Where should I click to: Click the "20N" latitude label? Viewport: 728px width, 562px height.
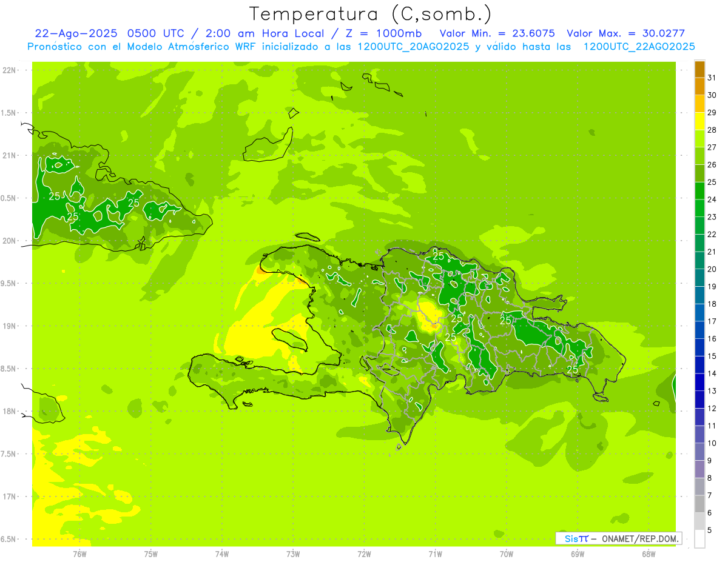click(x=9, y=241)
